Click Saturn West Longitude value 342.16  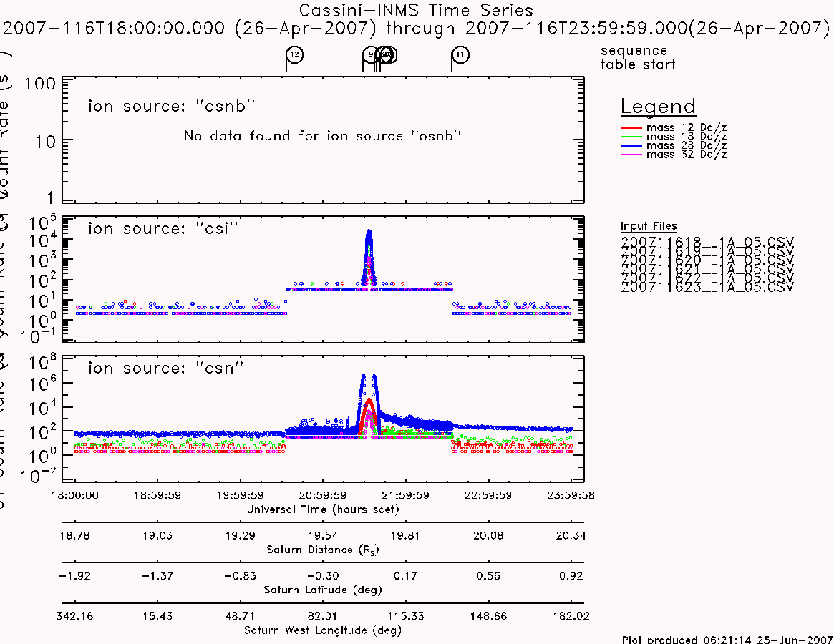pyautogui.click(x=74, y=616)
